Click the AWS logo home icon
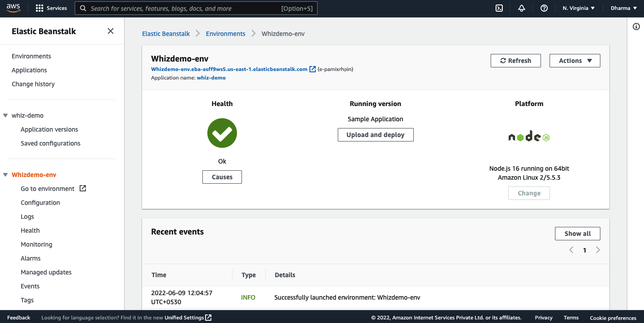This screenshot has height=323, width=644. click(13, 8)
